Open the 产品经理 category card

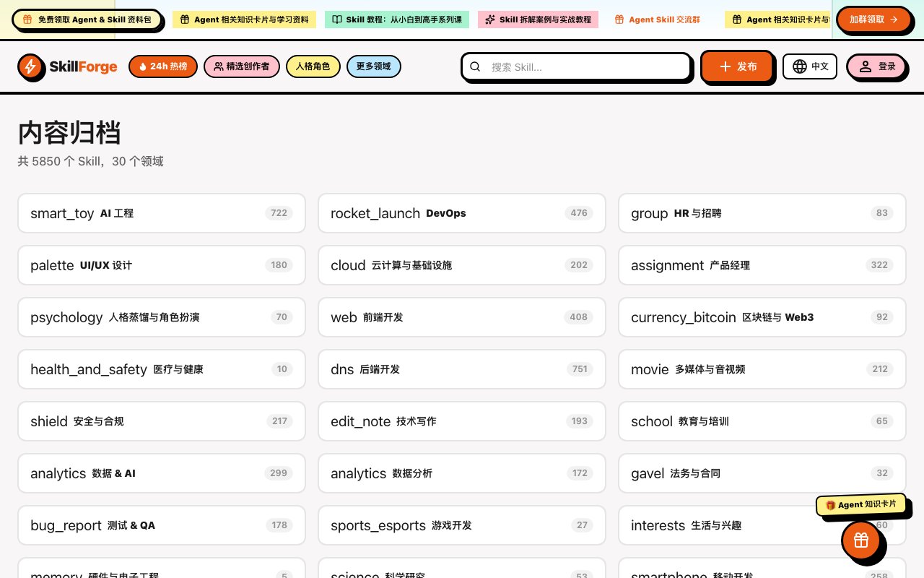coord(762,265)
